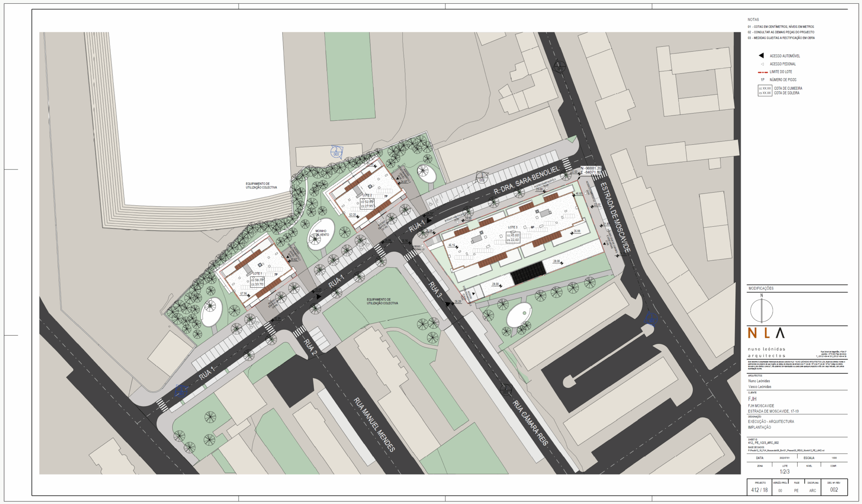Click the red Limite do Lote line symbol
Viewport: 862px width, 504px height.
(763, 72)
